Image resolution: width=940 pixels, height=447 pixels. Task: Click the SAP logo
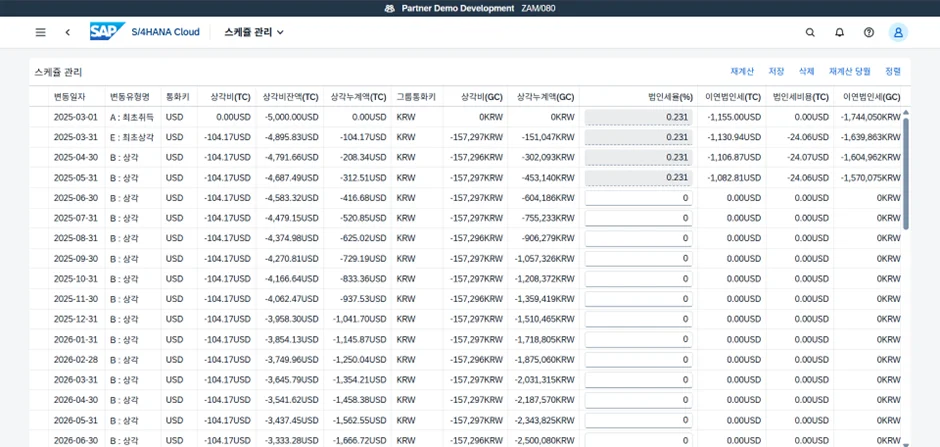click(x=106, y=32)
